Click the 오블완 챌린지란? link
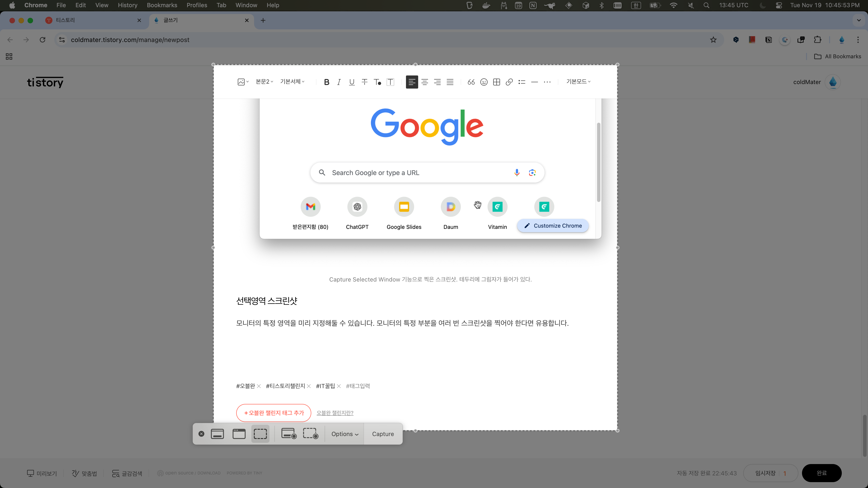The image size is (868, 488). pos(335,413)
